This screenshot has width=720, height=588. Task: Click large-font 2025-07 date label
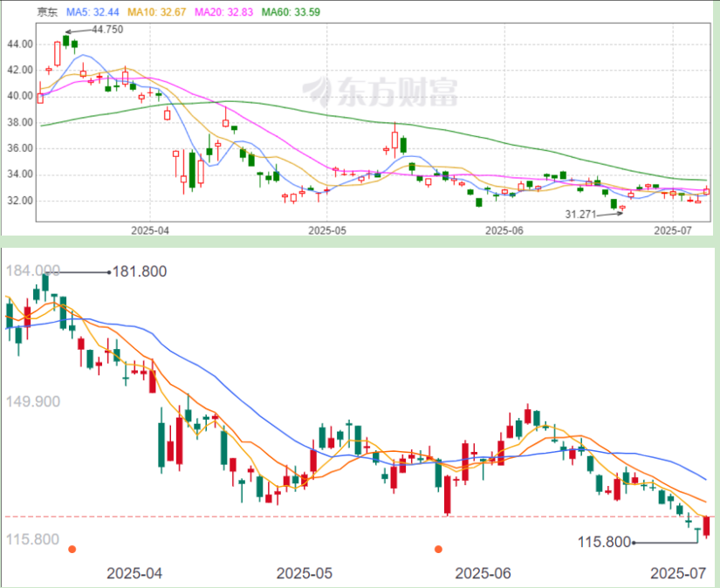(x=678, y=573)
